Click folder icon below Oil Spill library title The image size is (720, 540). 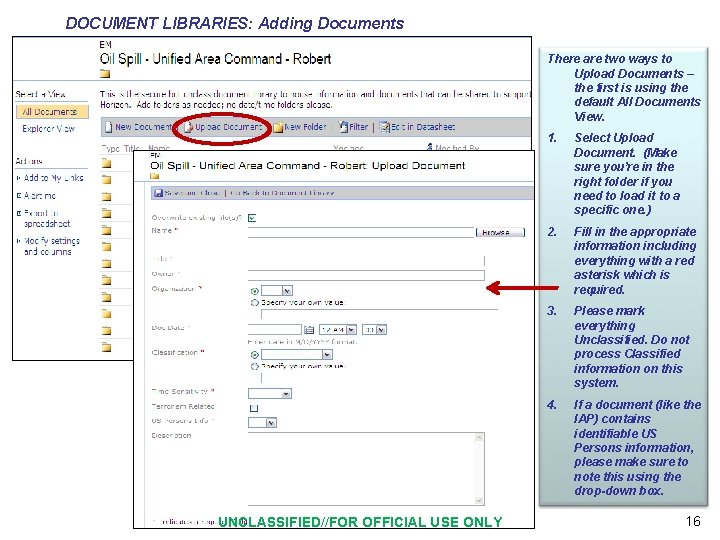click(105, 73)
